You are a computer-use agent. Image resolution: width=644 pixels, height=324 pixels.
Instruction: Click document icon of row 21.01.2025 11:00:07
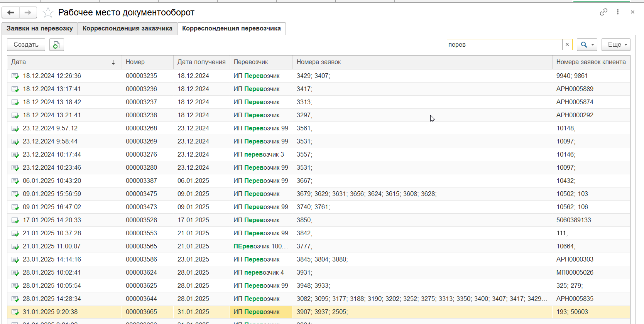pos(15,246)
